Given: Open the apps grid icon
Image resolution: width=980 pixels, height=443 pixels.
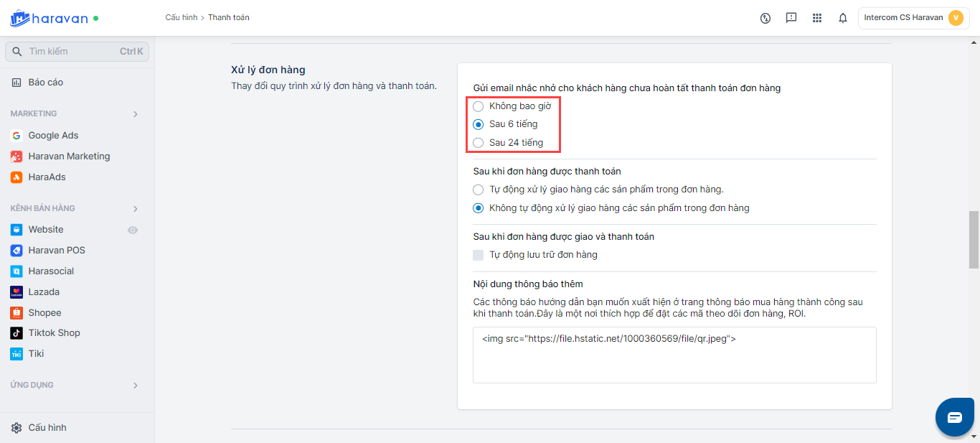Looking at the screenshot, I should click(x=817, y=18).
